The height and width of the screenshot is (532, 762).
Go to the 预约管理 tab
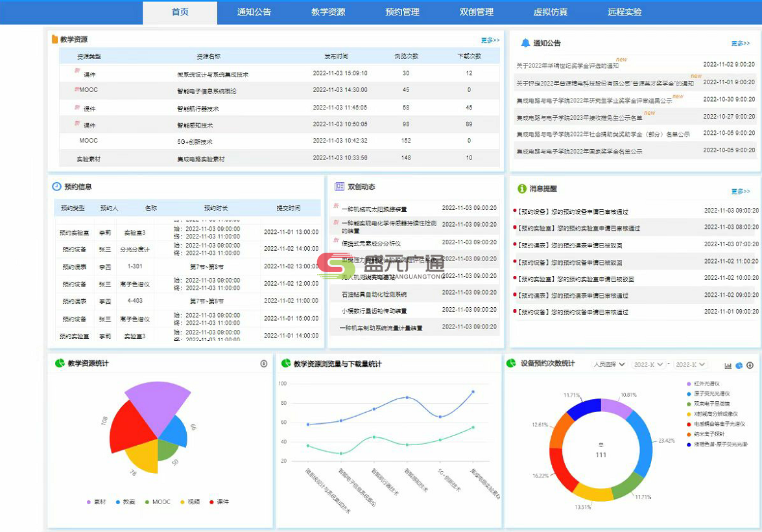[x=402, y=12]
